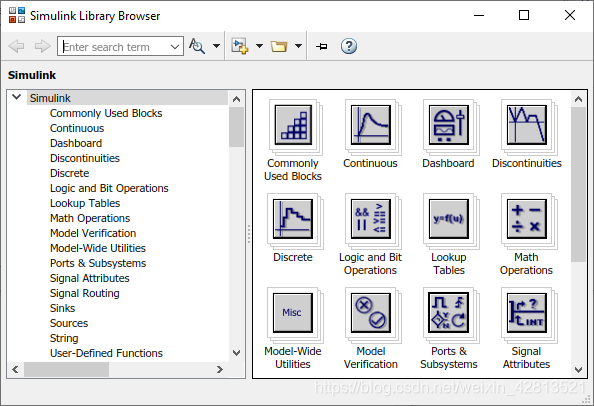The image size is (594, 406).
Task: Select Discontinuities in the library tree
Action: tap(85, 158)
